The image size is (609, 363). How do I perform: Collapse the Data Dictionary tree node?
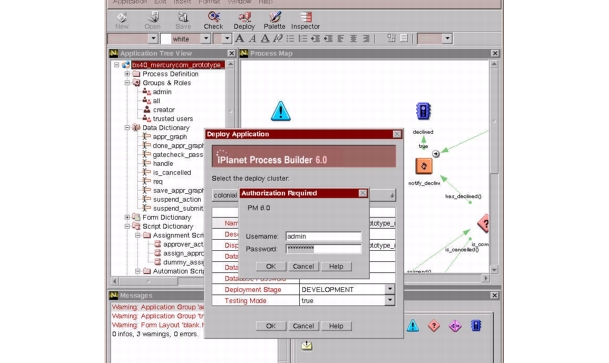(x=127, y=127)
